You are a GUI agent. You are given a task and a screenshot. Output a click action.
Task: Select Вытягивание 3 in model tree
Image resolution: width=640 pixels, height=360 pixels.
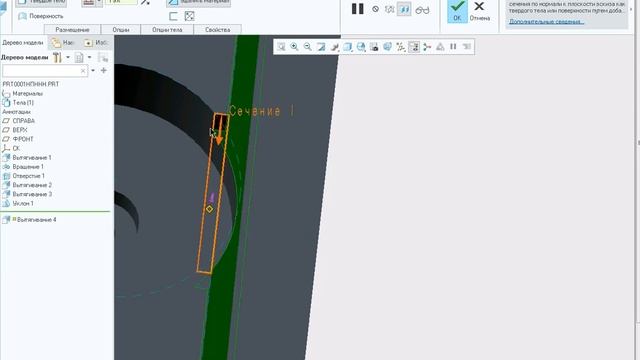[27, 194]
